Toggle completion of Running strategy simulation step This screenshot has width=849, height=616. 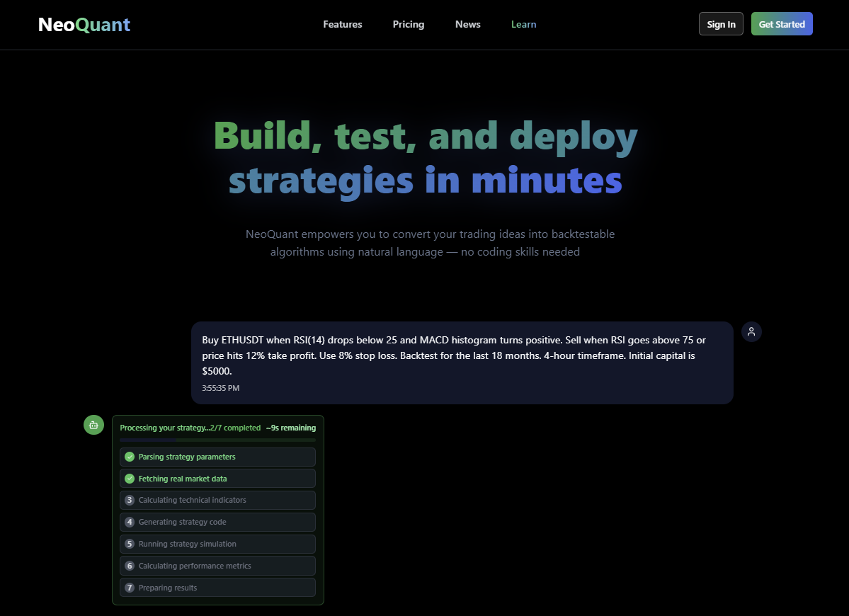click(x=217, y=544)
